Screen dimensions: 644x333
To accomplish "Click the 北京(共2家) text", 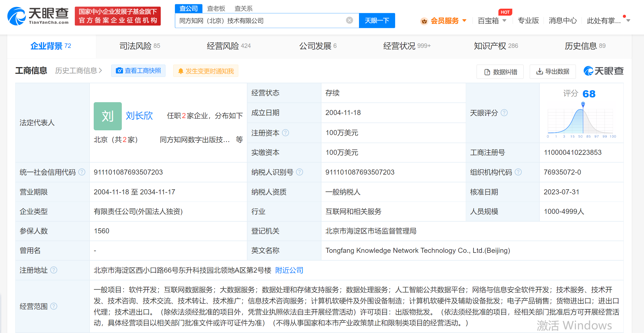I will (116, 139).
